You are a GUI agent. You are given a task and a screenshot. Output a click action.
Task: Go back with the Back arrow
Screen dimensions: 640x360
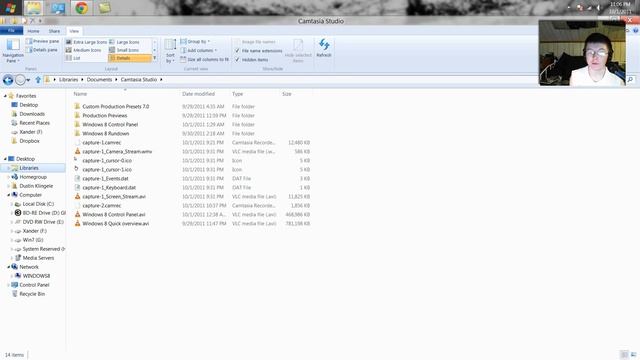[8, 80]
